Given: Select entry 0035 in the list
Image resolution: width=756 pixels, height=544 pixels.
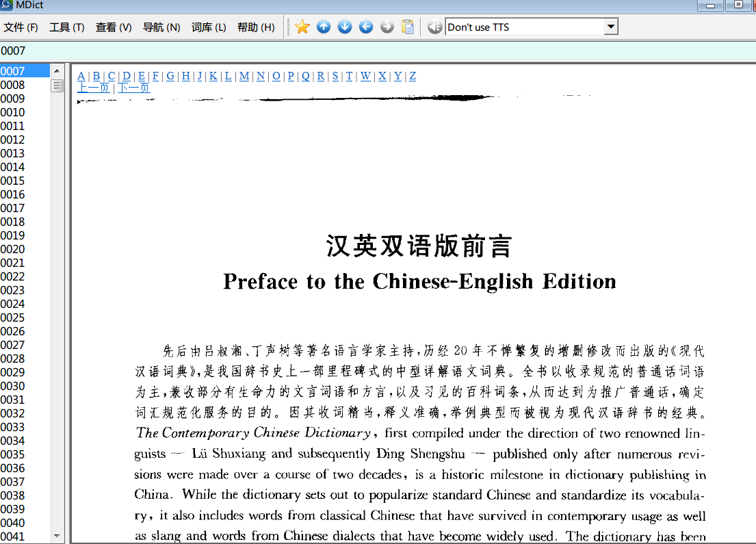Looking at the screenshot, I should (25, 454).
